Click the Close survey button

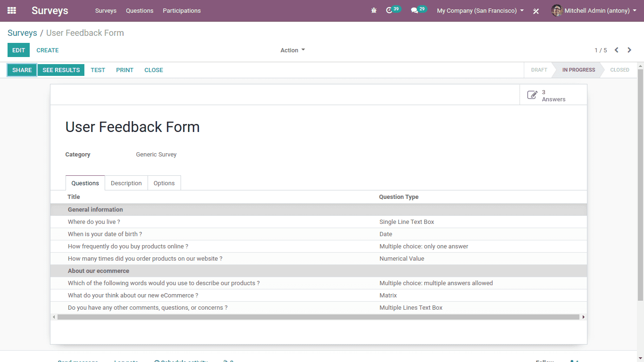click(154, 70)
